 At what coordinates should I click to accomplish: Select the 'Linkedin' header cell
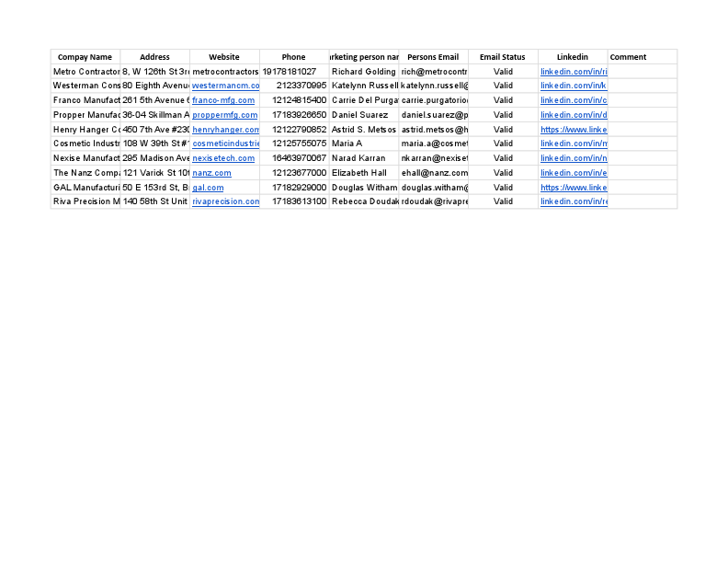click(573, 57)
